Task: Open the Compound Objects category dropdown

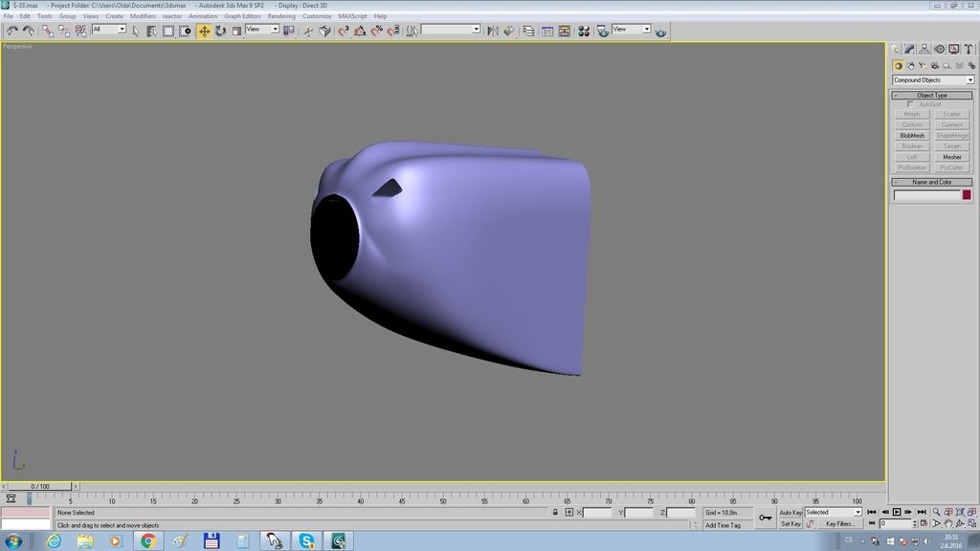Action: coord(932,80)
